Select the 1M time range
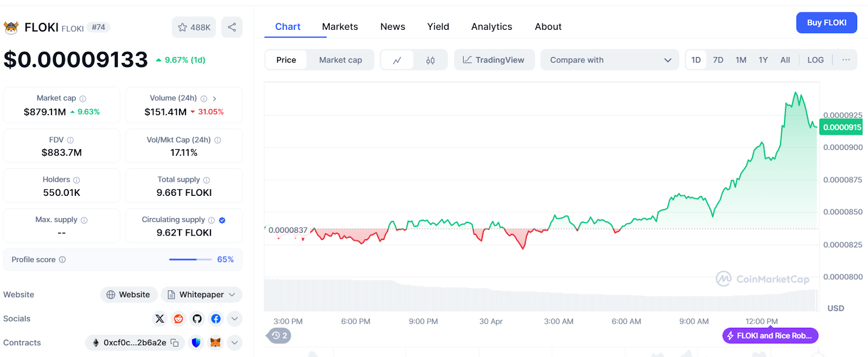 741,60
